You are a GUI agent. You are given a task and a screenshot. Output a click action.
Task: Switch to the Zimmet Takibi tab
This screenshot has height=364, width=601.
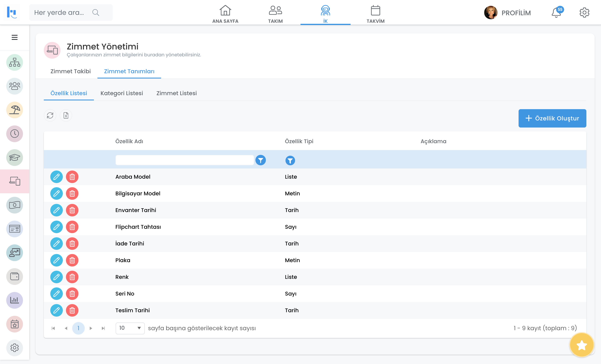tap(71, 71)
